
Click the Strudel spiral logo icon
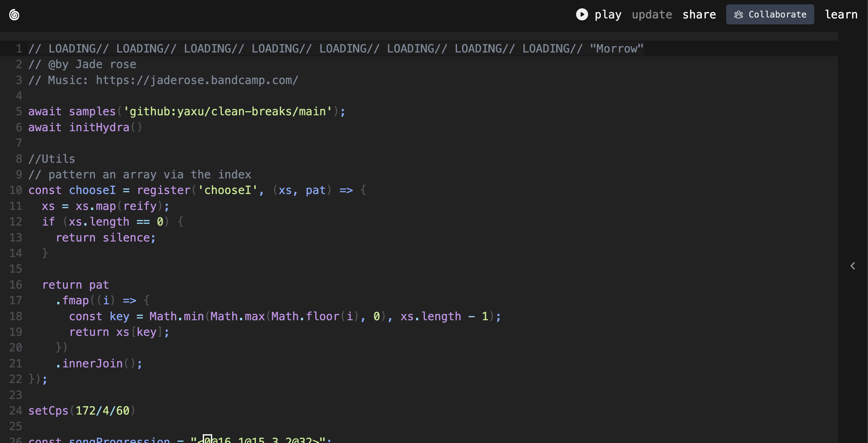(x=14, y=14)
